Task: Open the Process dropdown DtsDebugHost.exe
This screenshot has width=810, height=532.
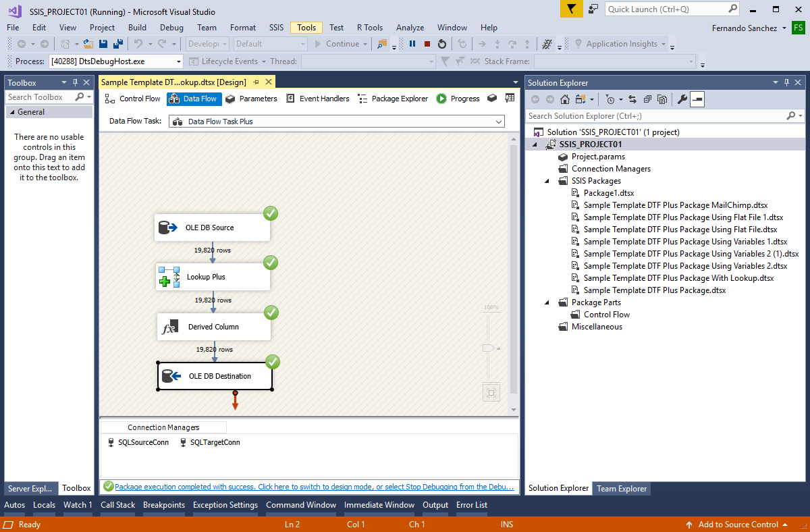Action: (x=116, y=61)
